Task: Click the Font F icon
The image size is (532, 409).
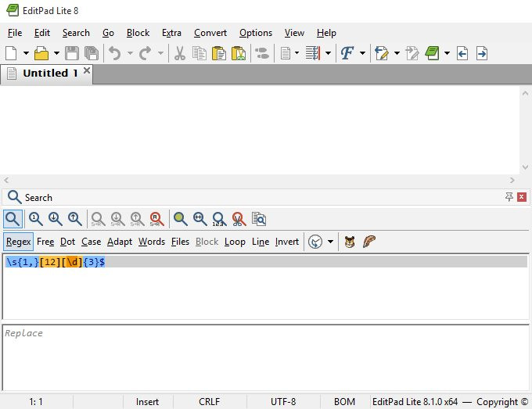Action: click(347, 53)
